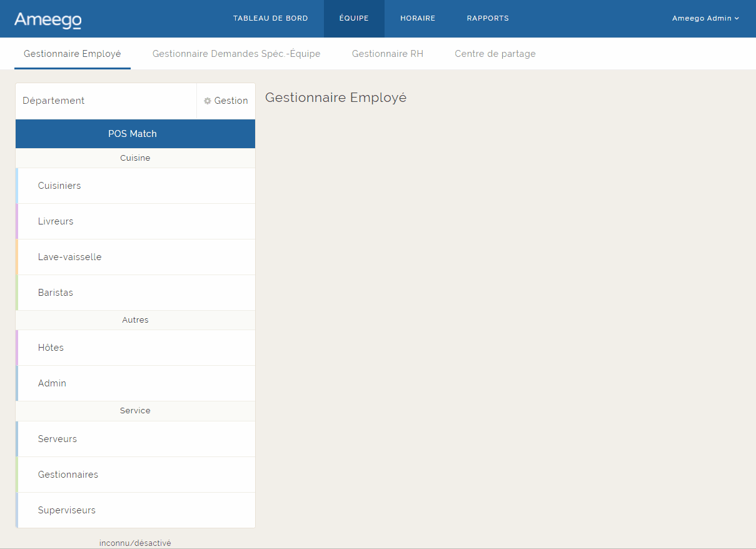Select the Livreurs department

click(56, 221)
